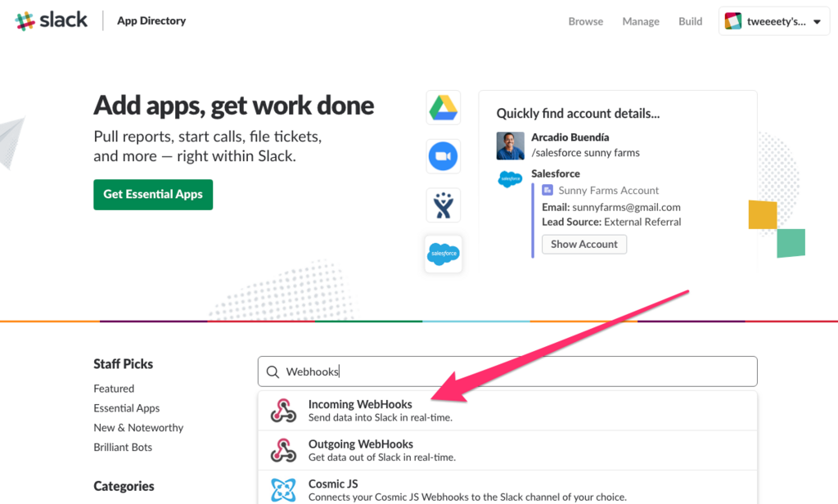
Task: Open the Browse menu
Action: click(x=586, y=21)
